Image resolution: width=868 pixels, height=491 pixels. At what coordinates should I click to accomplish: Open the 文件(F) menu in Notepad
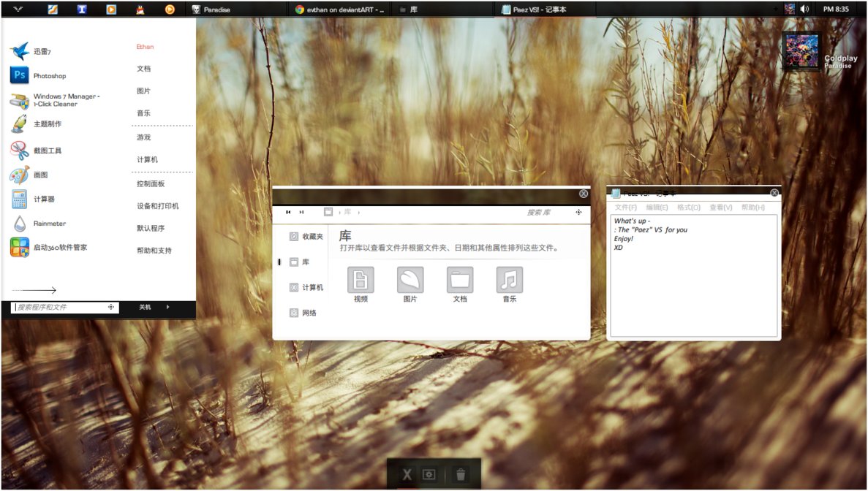pos(625,208)
